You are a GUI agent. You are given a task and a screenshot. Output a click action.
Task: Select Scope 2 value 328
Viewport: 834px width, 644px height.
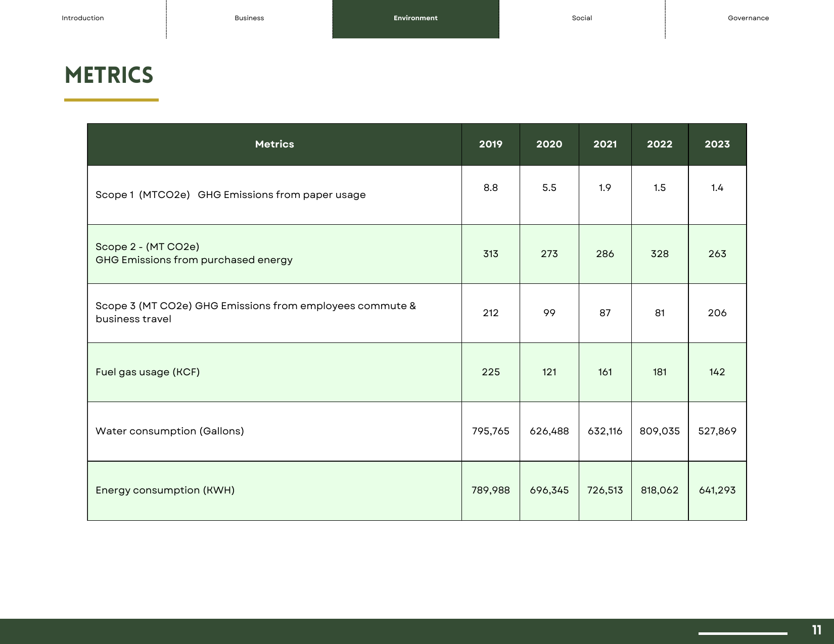(660, 254)
